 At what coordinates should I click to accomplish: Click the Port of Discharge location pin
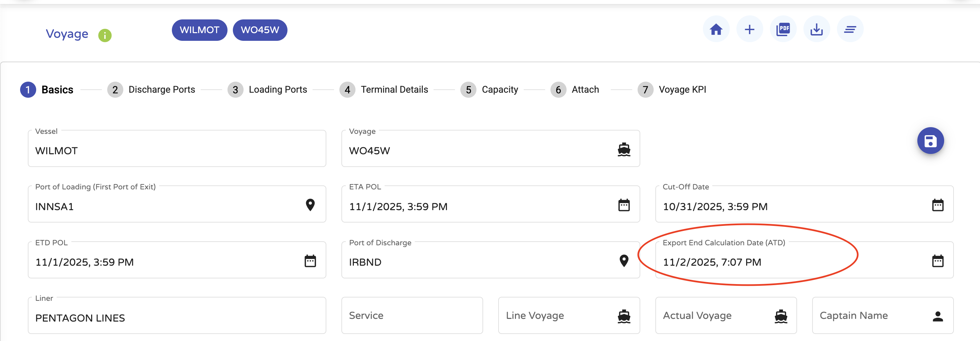point(624,261)
